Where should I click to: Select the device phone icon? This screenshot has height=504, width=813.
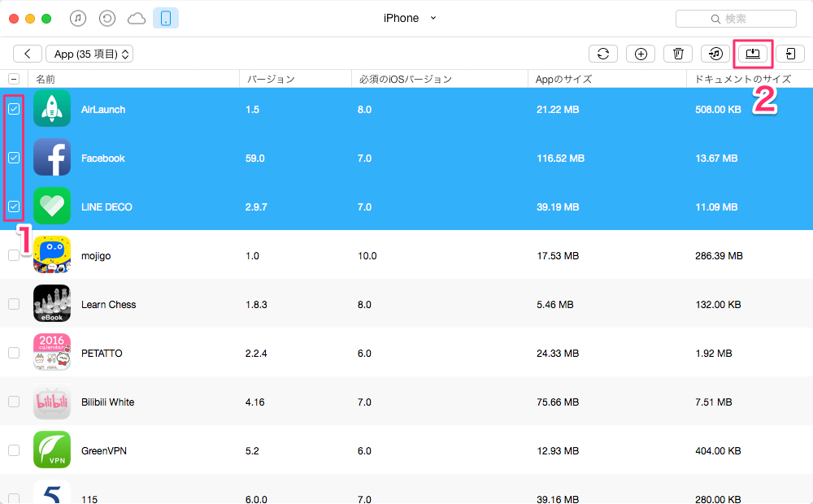point(166,18)
